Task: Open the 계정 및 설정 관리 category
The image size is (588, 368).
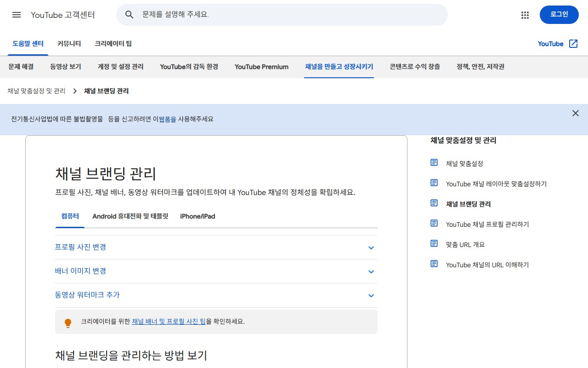Action: click(x=121, y=67)
